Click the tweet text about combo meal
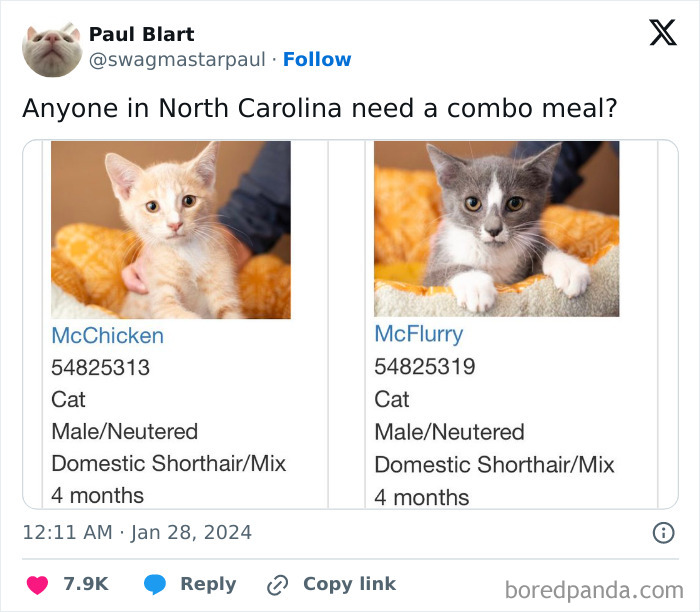Screen dimensions: 700x612 pos(319,107)
